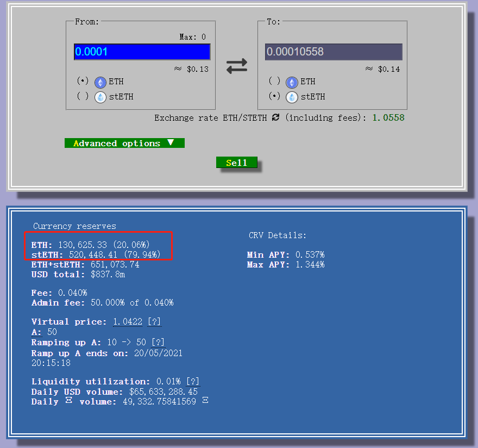Click Daily USD volume $65,633,288.45
478x448 pixels.
click(163, 391)
